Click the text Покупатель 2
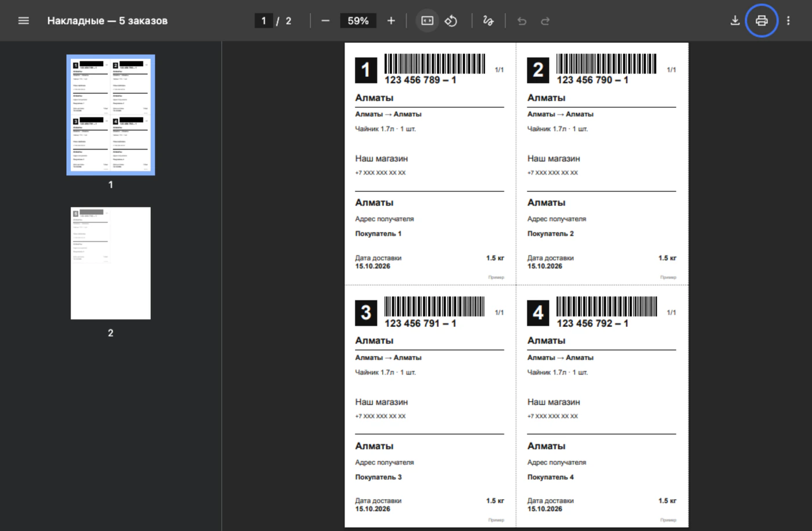Viewport: 812px width, 531px height. 550,234
